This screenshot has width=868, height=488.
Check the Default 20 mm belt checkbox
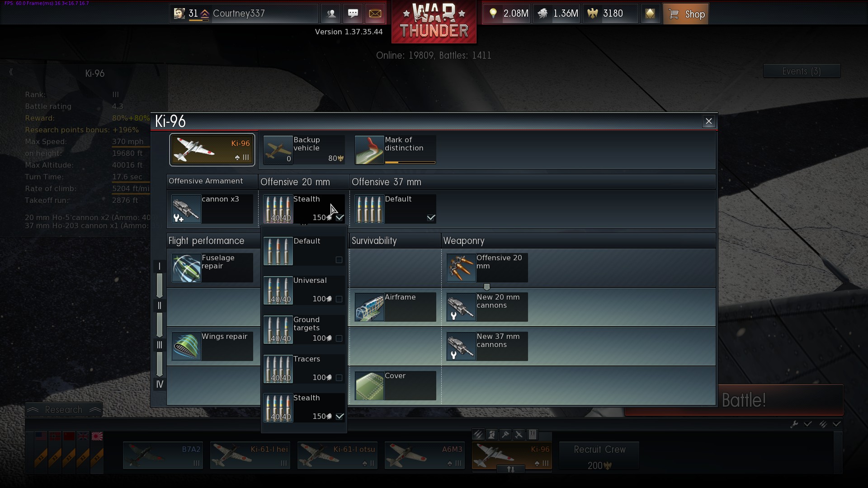339,260
